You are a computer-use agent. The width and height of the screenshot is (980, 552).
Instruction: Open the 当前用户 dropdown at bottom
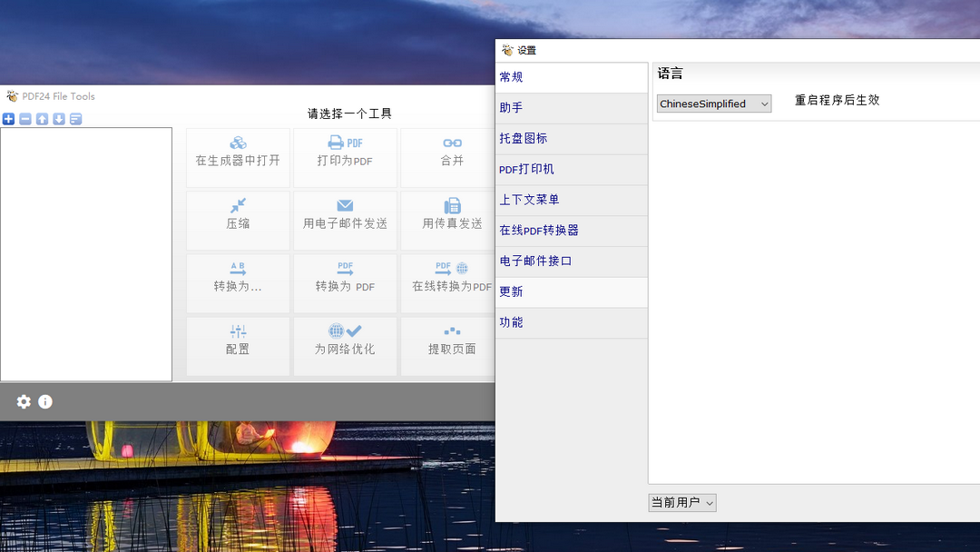tap(681, 502)
